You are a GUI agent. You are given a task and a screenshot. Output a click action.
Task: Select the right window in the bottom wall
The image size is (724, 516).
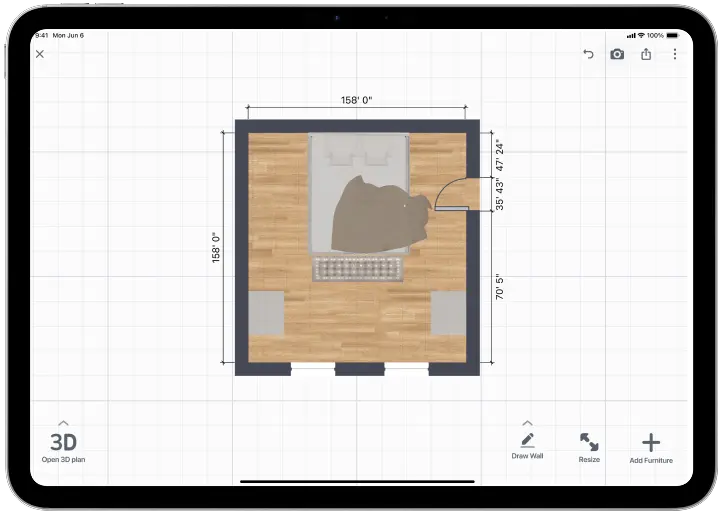[x=406, y=369]
